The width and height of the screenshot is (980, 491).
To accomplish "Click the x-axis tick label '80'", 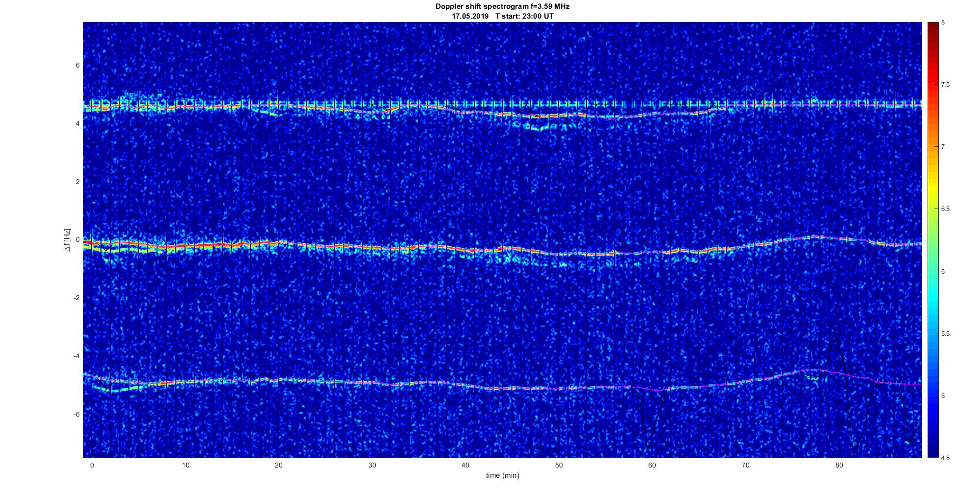I will 839,465.
